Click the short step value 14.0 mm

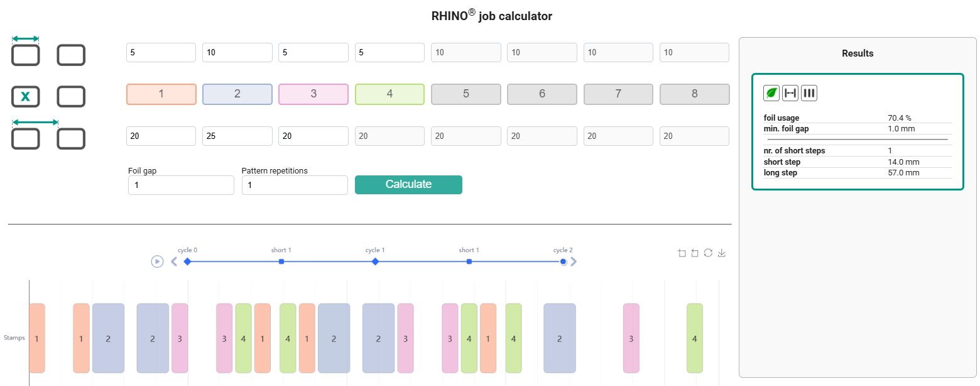point(903,162)
